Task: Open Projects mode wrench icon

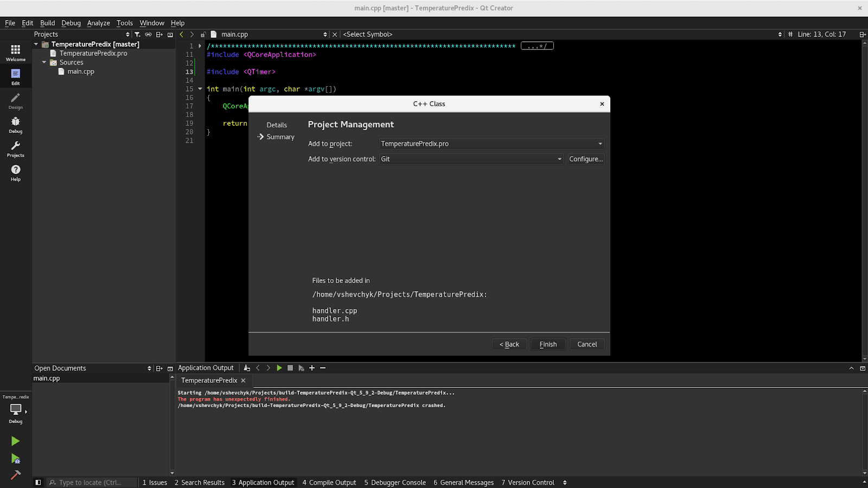Action: (x=15, y=149)
